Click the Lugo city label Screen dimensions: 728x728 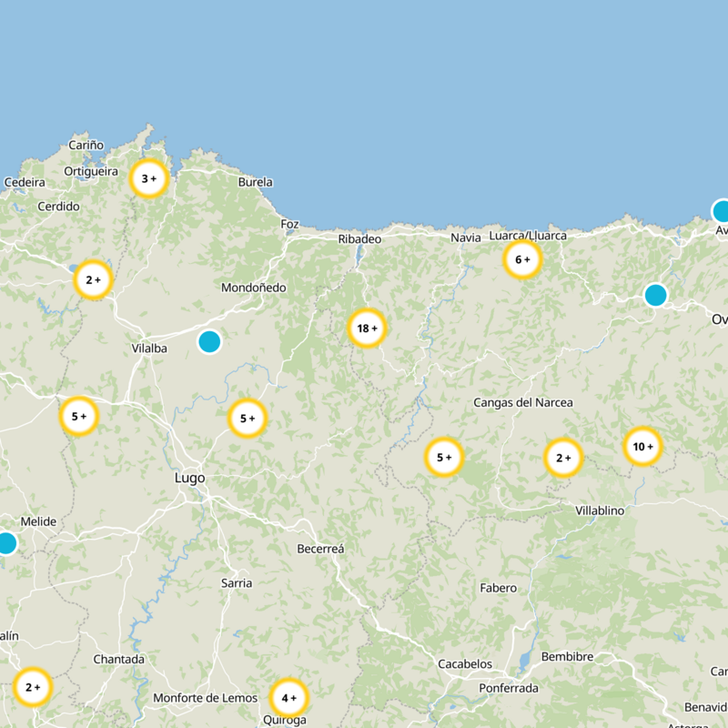click(x=188, y=477)
